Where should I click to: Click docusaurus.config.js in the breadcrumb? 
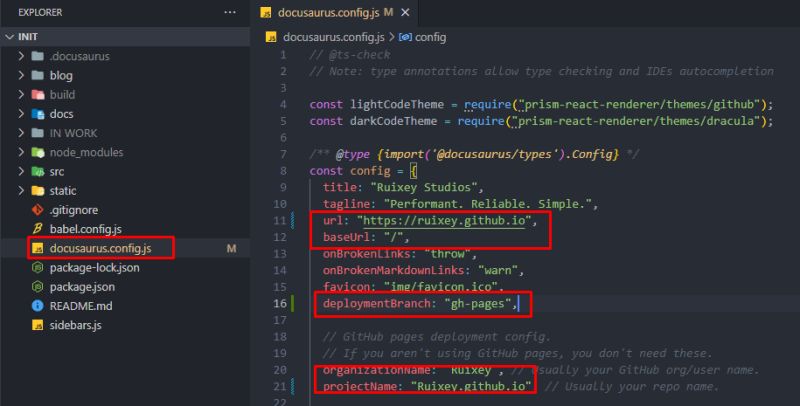pyautogui.click(x=334, y=37)
